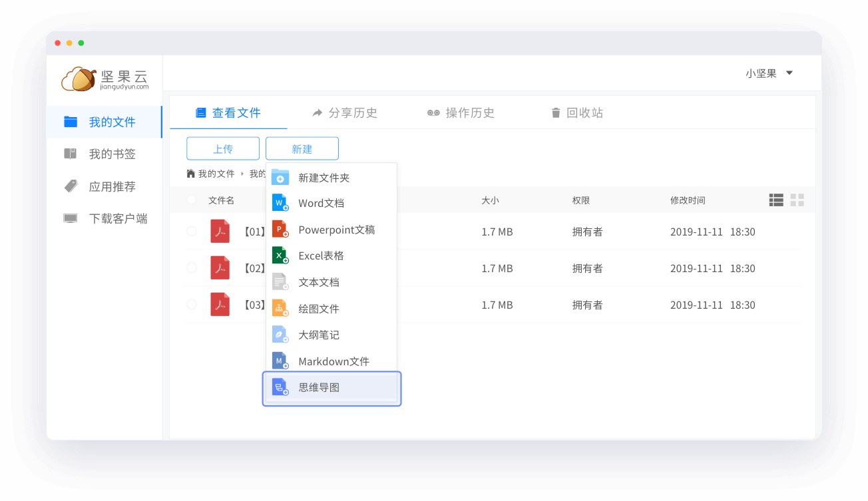Open the 回收站 tab
Viewport: 868px width, 501px height.
coord(576,113)
